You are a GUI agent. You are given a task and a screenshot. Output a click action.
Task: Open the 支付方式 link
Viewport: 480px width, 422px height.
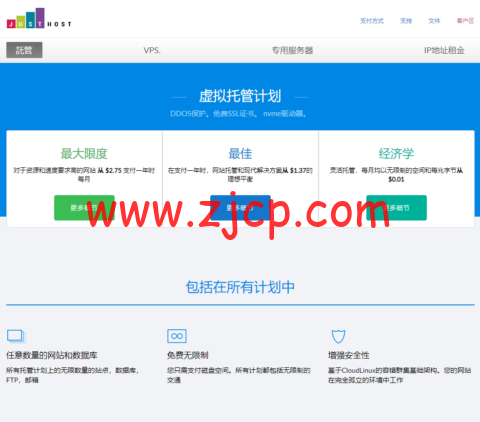pyautogui.click(x=372, y=21)
